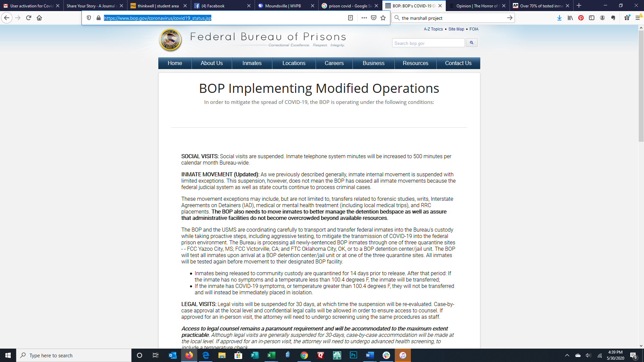Follow the FOIA link
644x362 pixels.
click(474, 29)
